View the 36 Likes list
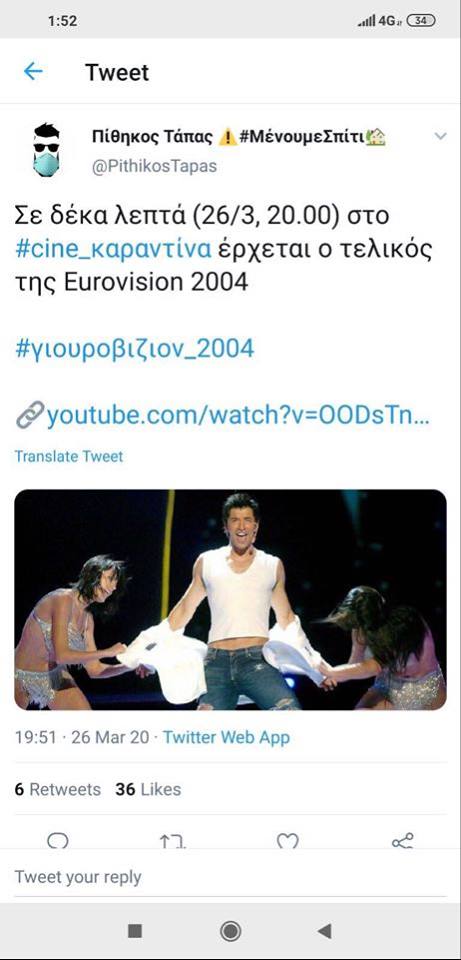 point(148,790)
